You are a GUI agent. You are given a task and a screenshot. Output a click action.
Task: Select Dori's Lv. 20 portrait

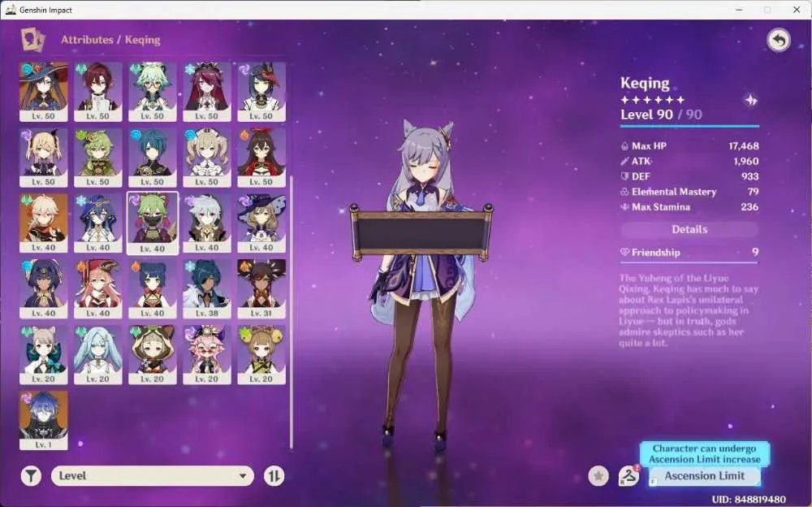click(206, 354)
